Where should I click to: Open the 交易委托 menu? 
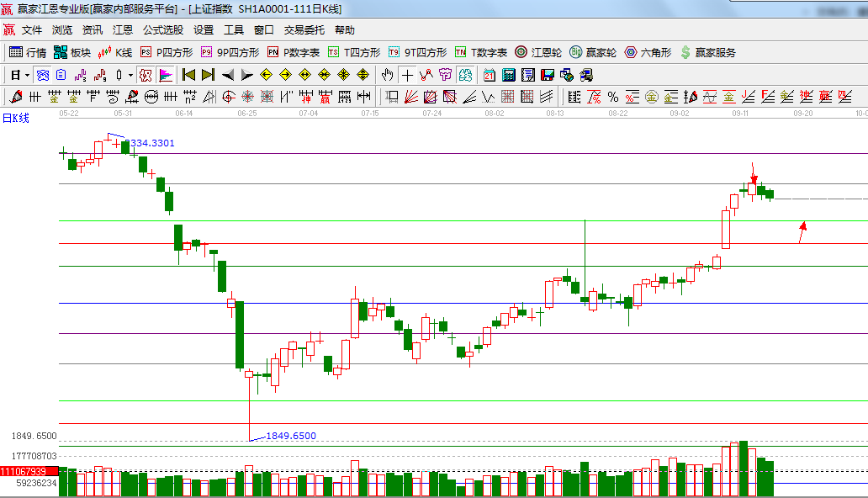(x=304, y=29)
